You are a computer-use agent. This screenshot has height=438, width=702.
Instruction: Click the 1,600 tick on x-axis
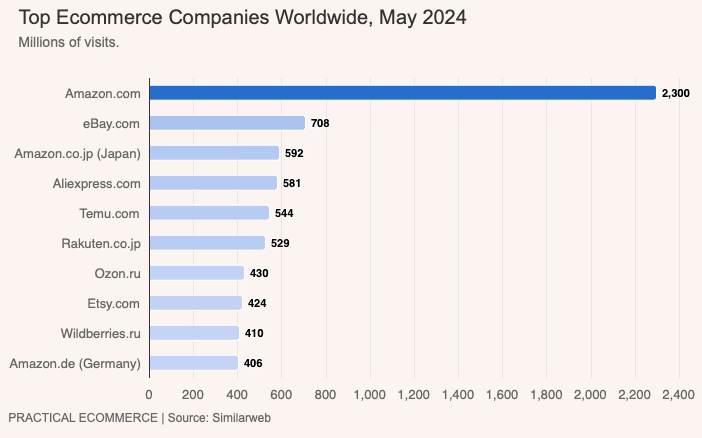502,395
